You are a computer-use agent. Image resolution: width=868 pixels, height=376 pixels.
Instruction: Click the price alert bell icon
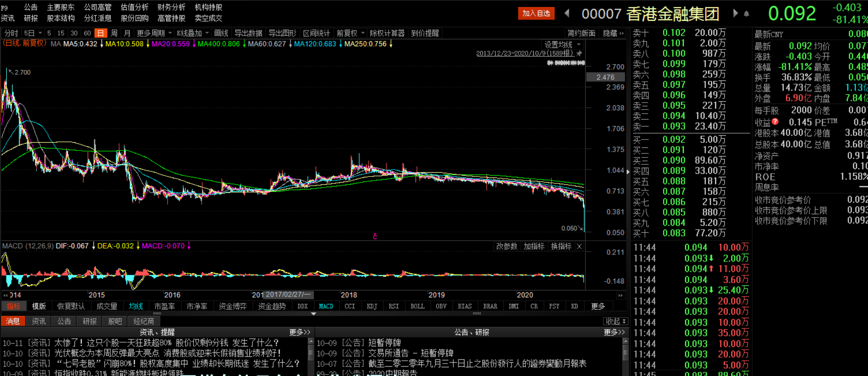pos(747,14)
